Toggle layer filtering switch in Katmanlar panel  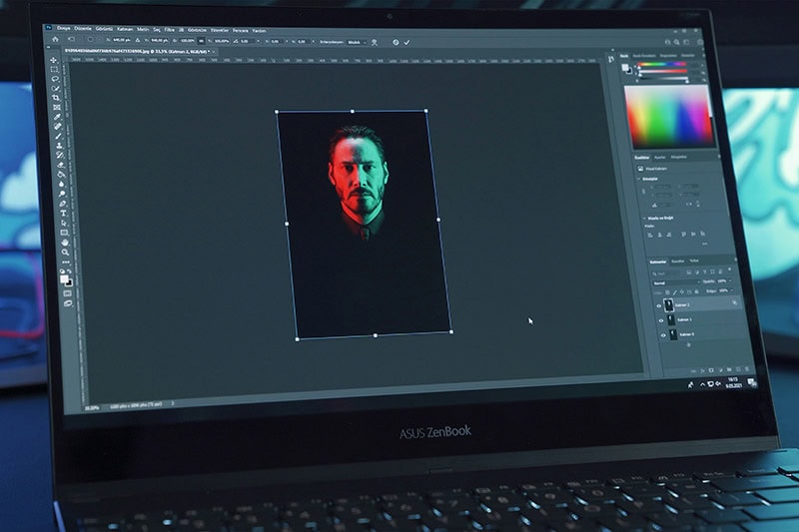click(729, 268)
